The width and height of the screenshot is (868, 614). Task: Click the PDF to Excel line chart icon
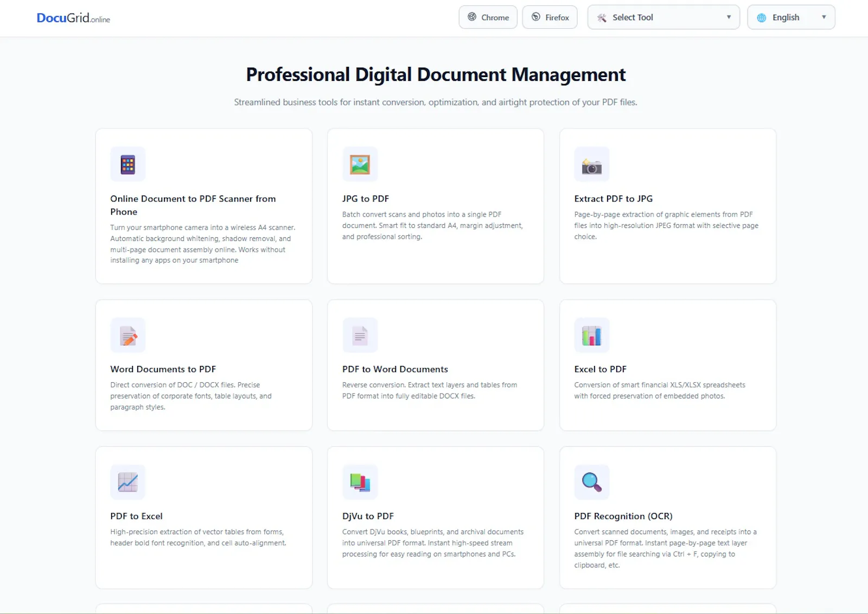click(x=128, y=482)
